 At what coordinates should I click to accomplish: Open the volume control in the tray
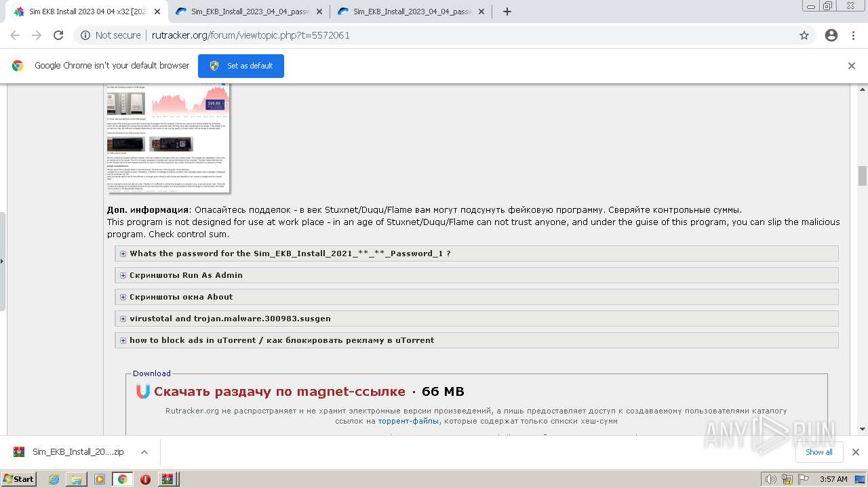click(x=772, y=479)
